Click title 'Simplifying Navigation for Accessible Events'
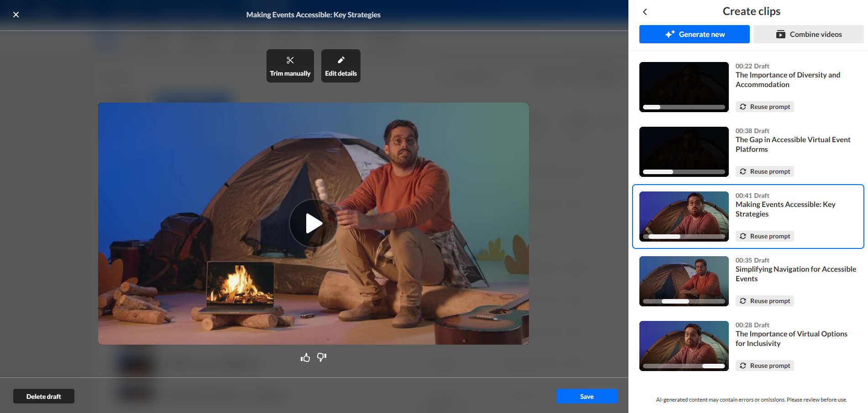The width and height of the screenshot is (868, 413). coord(796,274)
